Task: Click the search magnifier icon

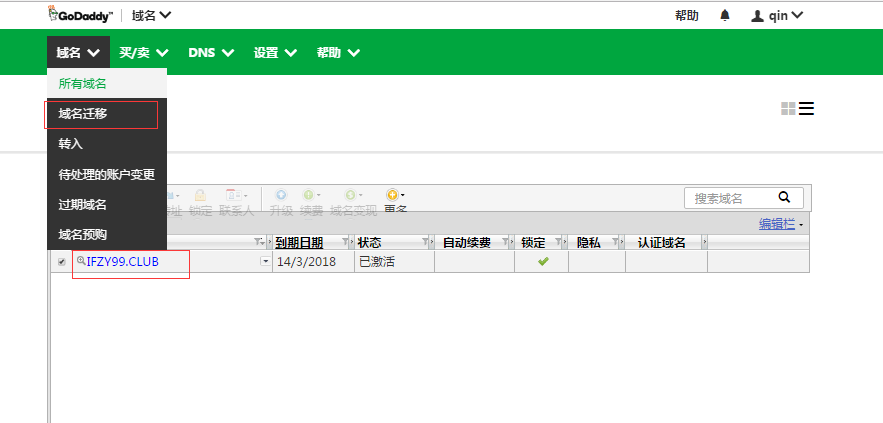Action: 784,198
